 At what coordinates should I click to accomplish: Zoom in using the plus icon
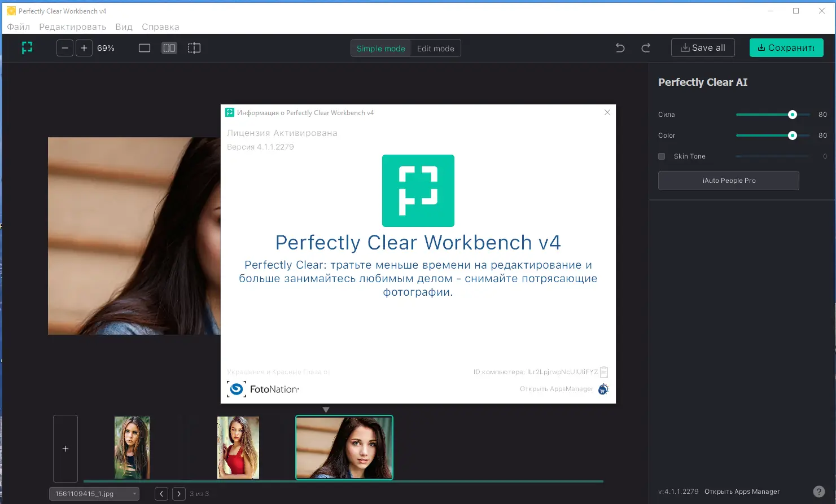(84, 48)
